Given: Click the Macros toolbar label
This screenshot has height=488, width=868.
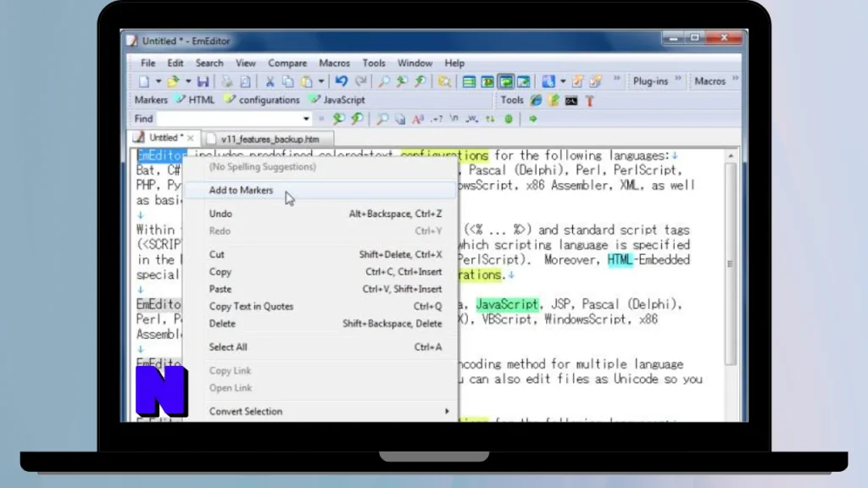Looking at the screenshot, I should tap(709, 81).
